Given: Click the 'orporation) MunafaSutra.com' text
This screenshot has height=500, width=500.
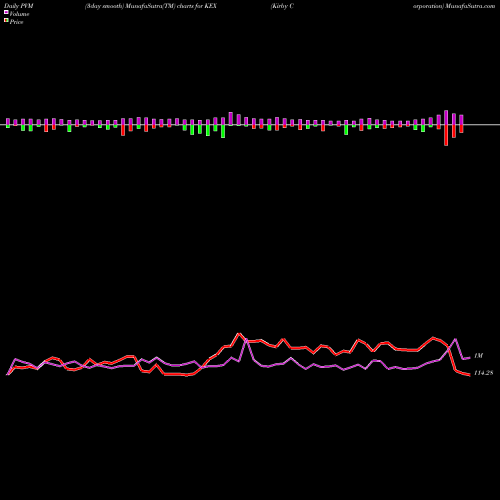Looking at the screenshot, I should click(454, 6).
